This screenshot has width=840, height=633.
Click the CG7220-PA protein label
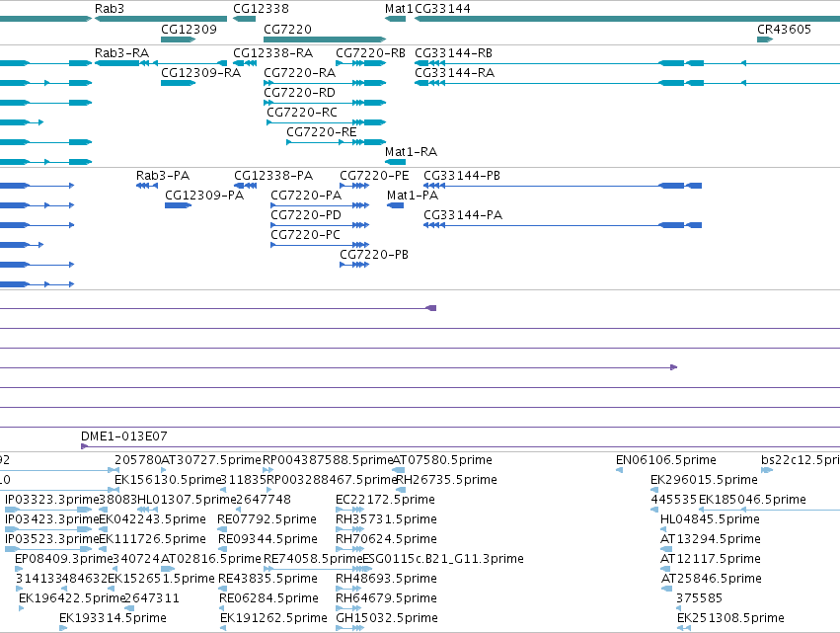coord(306,196)
